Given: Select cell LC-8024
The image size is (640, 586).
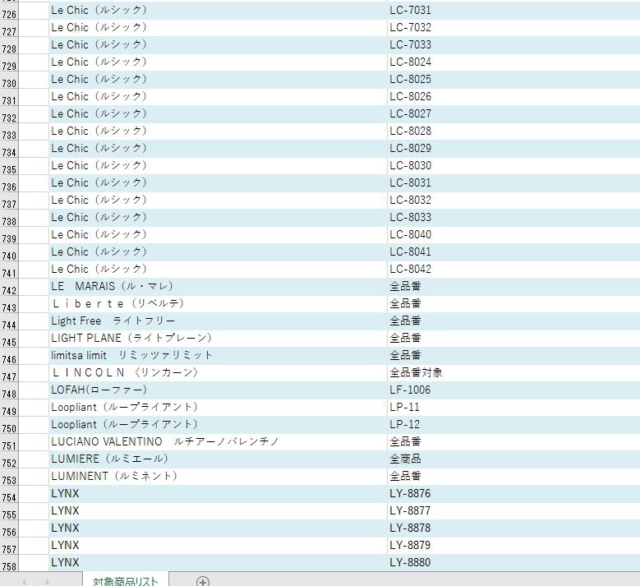Looking at the screenshot, I should pos(513,62).
